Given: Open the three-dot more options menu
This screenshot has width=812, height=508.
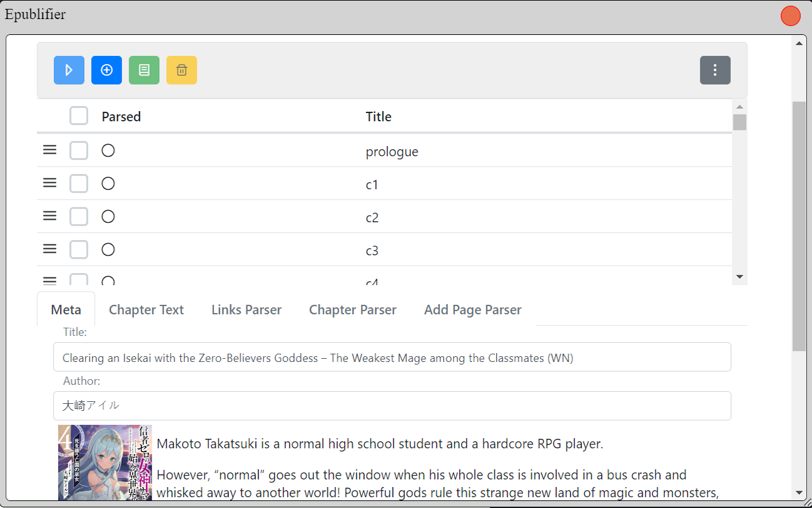Looking at the screenshot, I should (x=715, y=70).
